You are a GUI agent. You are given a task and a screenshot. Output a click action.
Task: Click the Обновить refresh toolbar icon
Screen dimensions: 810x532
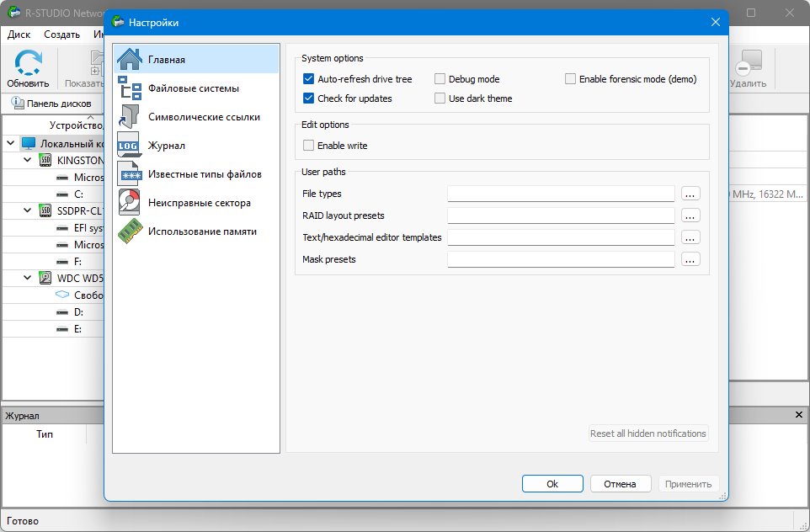(28, 63)
